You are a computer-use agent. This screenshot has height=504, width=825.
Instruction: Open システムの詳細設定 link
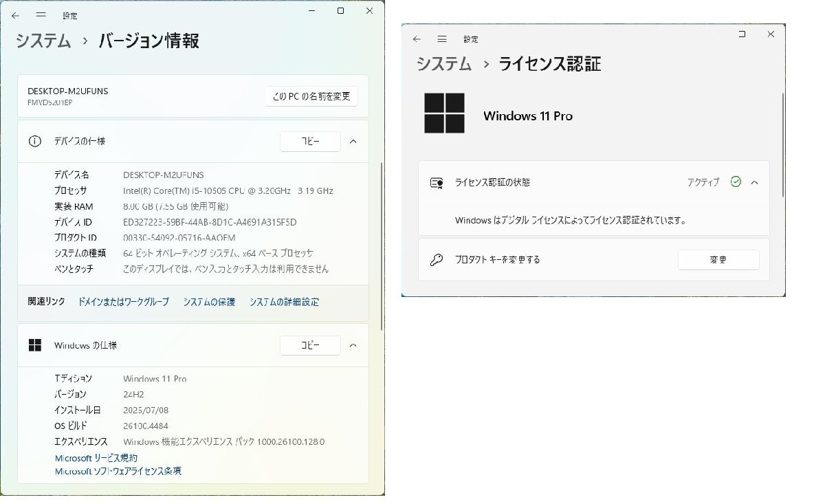tap(284, 301)
